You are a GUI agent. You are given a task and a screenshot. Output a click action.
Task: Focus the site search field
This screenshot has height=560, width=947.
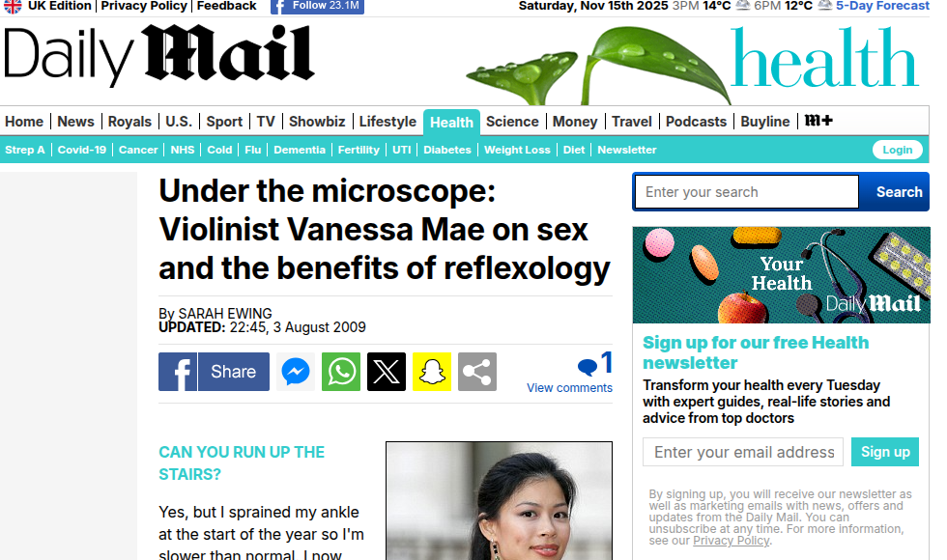746,192
